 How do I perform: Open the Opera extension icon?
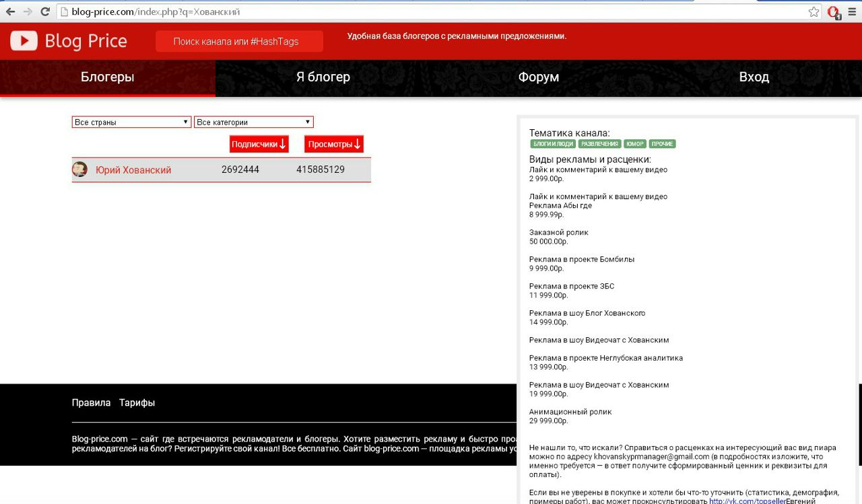coord(834,12)
